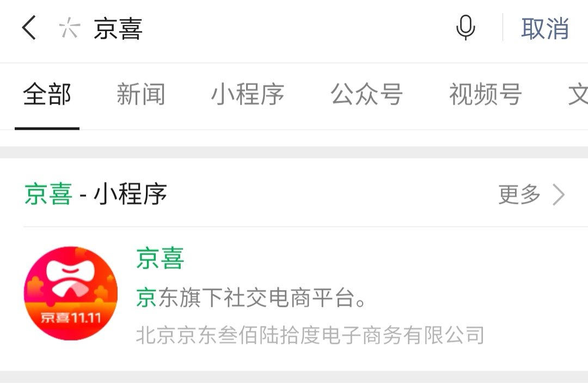Screen dimensions: 588x383
Task: Tap the back arrow icon
Action: click(x=29, y=28)
